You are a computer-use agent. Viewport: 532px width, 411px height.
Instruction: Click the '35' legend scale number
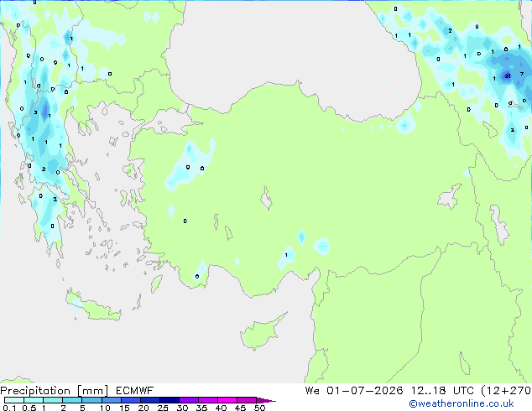[201, 408]
